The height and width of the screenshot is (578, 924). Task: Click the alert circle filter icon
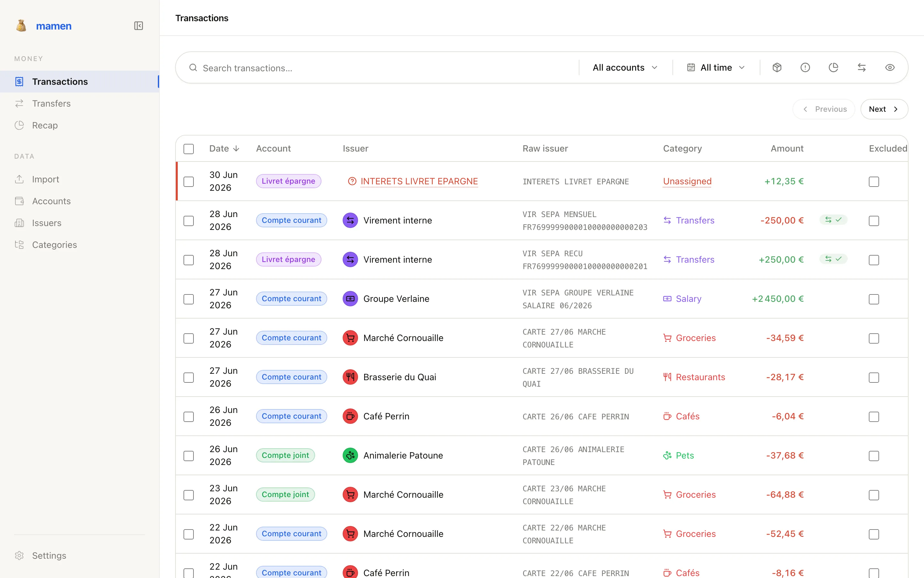coord(805,68)
